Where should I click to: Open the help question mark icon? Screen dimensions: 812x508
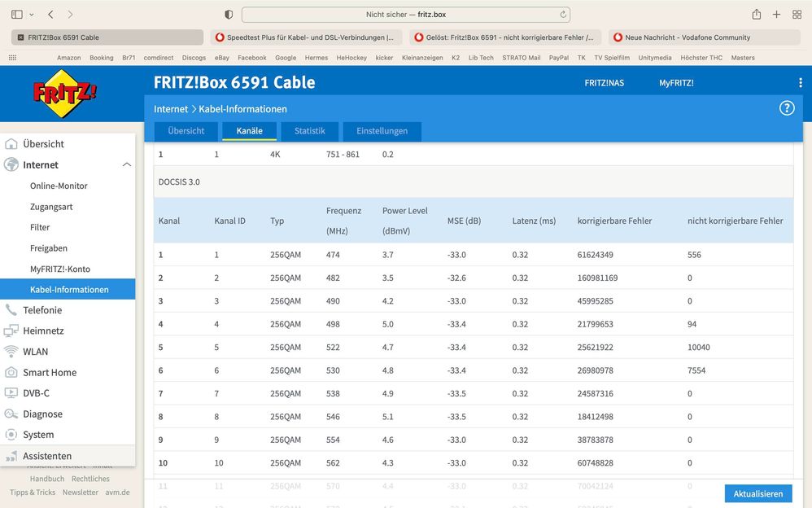pos(787,108)
